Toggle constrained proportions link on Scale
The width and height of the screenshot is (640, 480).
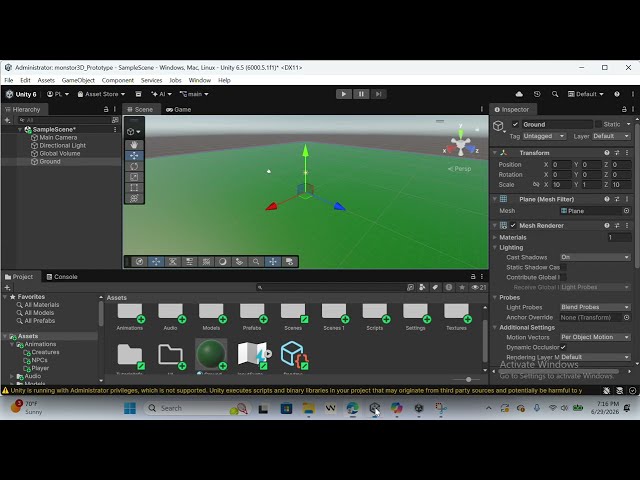tap(536, 184)
